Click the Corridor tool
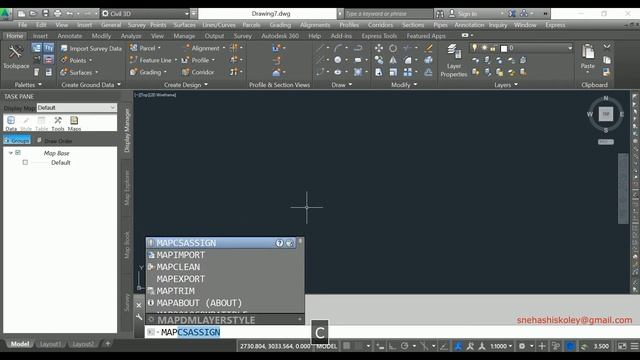Screen dimensions: 640x360 (198, 72)
